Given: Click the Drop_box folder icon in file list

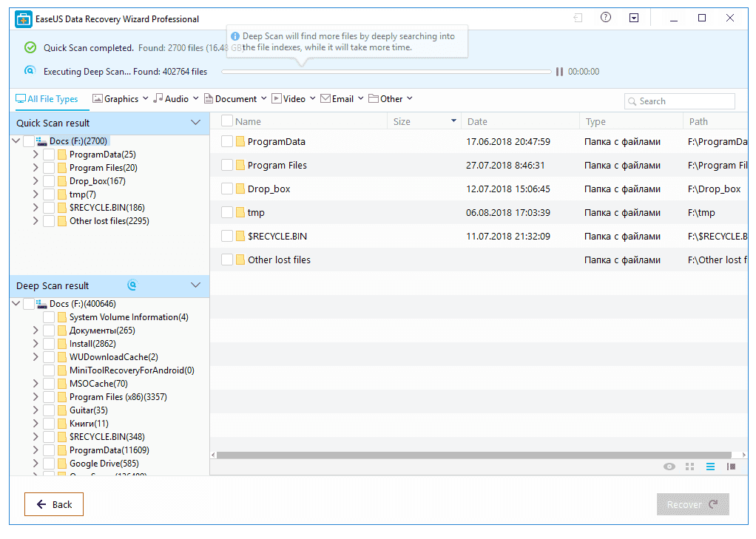Looking at the screenshot, I should (240, 189).
